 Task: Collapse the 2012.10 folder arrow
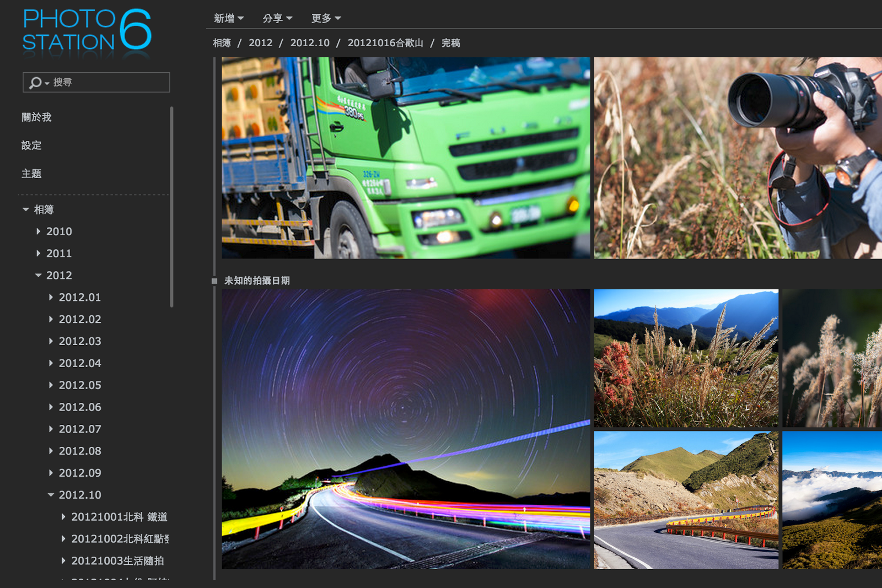coord(51,495)
